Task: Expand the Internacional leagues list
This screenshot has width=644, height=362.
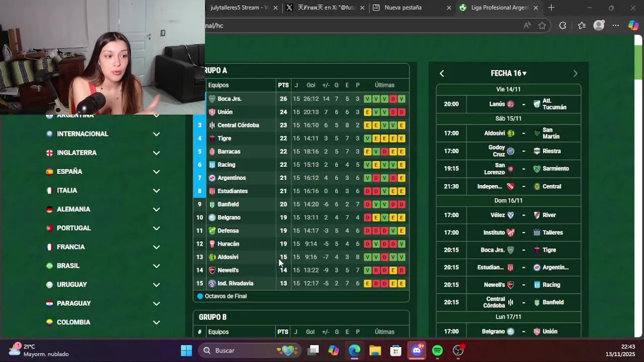Action: (156, 134)
